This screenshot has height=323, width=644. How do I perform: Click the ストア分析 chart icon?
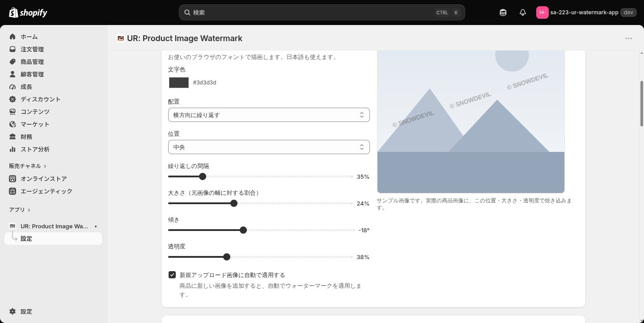pos(13,149)
